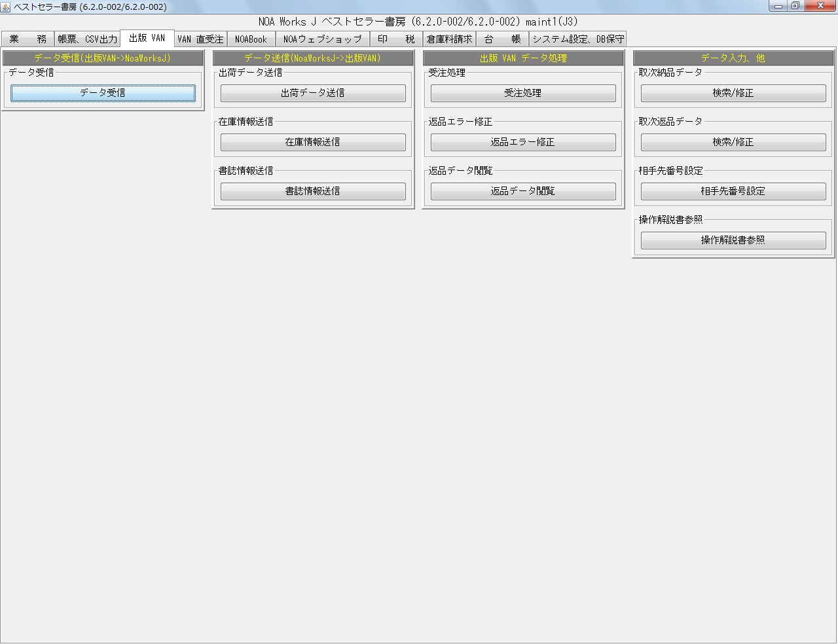Click the Java application icon in title bar
The width and height of the screenshot is (838, 644).
7,6
